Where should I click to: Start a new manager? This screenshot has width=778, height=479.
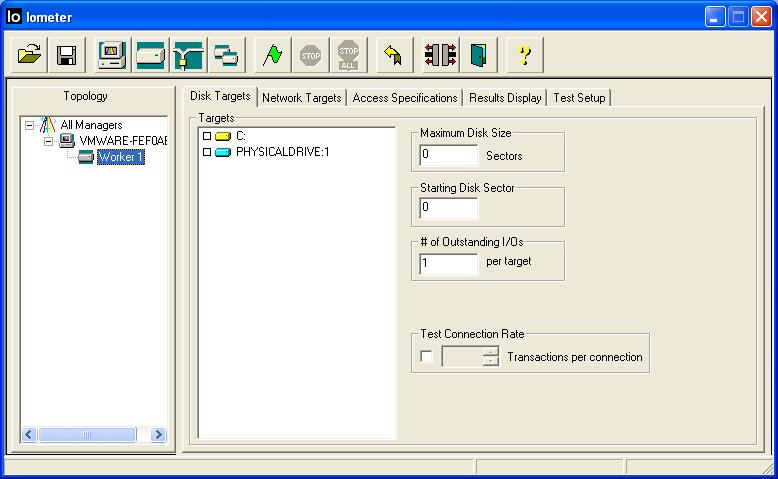coord(112,55)
